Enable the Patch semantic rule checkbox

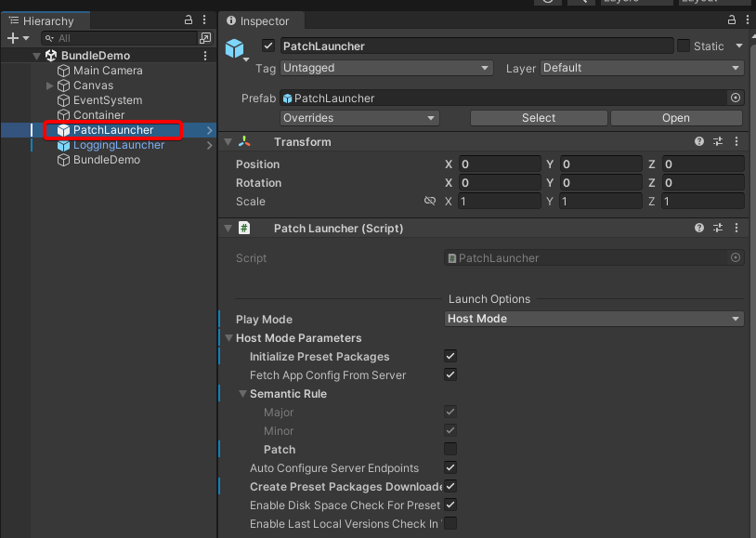coord(450,450)
